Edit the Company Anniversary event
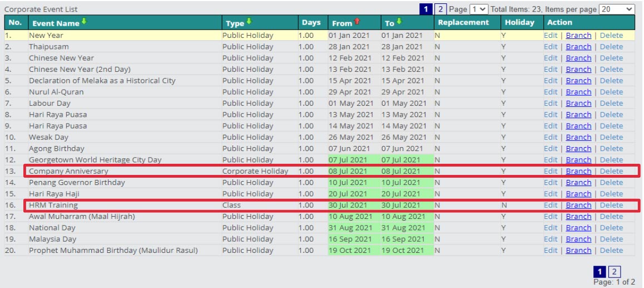 pyautogui.click(x=551, y=171)
